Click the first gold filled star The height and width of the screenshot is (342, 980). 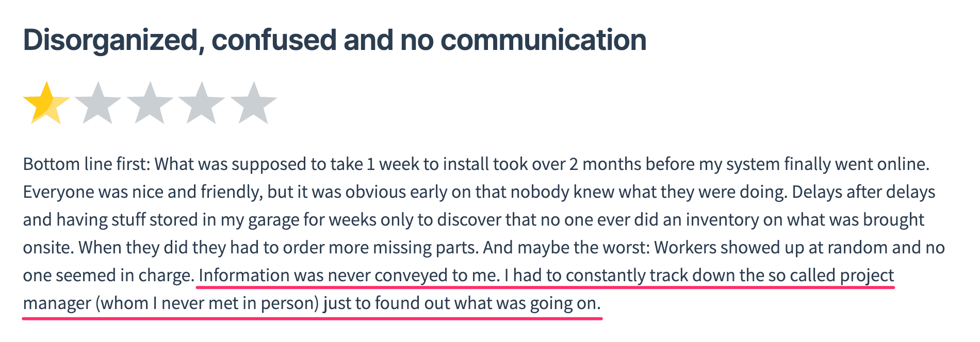pos(46,103)
